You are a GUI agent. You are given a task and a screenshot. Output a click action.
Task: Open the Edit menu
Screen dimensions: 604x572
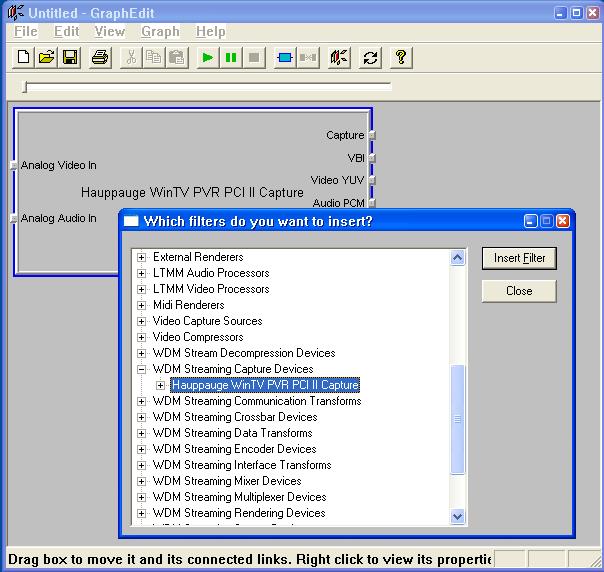point(66,31)
